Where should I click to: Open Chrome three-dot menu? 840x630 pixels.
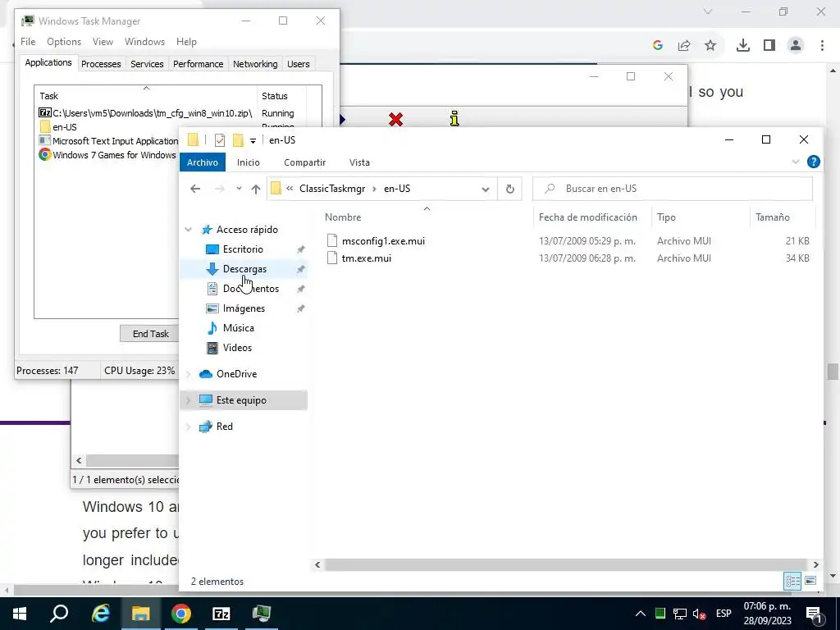click(x=822, y=46)
